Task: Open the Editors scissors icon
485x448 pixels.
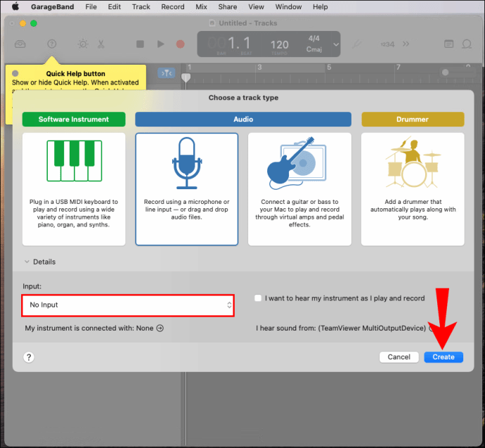Action: pyautogui.click(x=101, y=44)
